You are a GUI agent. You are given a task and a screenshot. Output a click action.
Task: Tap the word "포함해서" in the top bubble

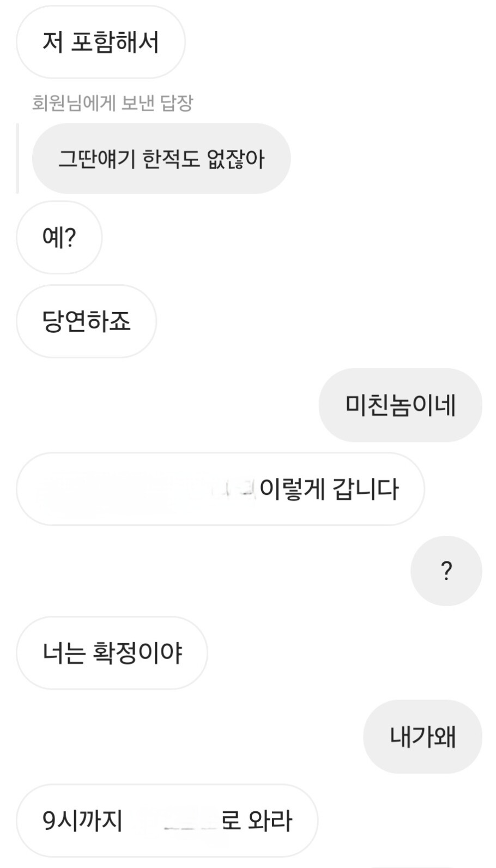click(115, 43)
